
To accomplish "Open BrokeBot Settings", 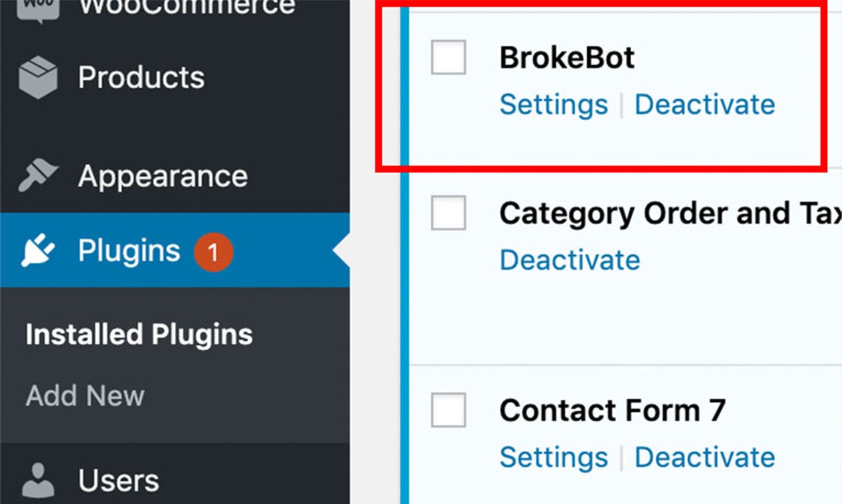I will pos(554,103).
